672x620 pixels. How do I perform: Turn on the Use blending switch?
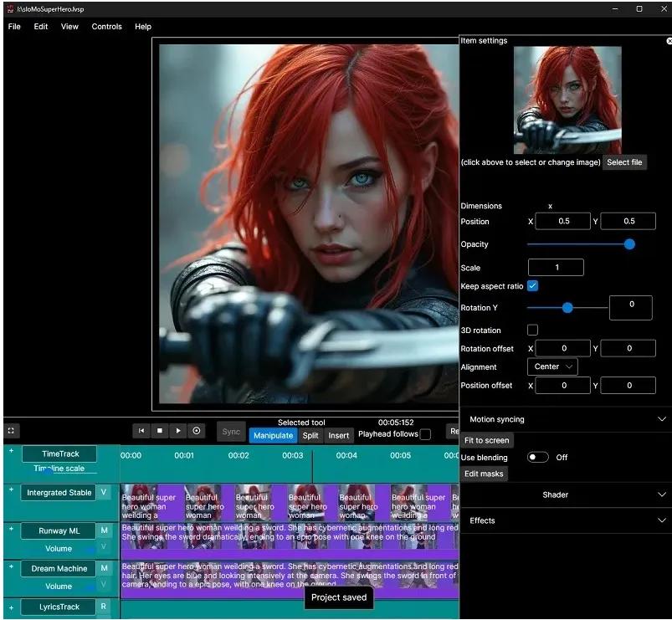pyautogui.click(x=538, y=458)
